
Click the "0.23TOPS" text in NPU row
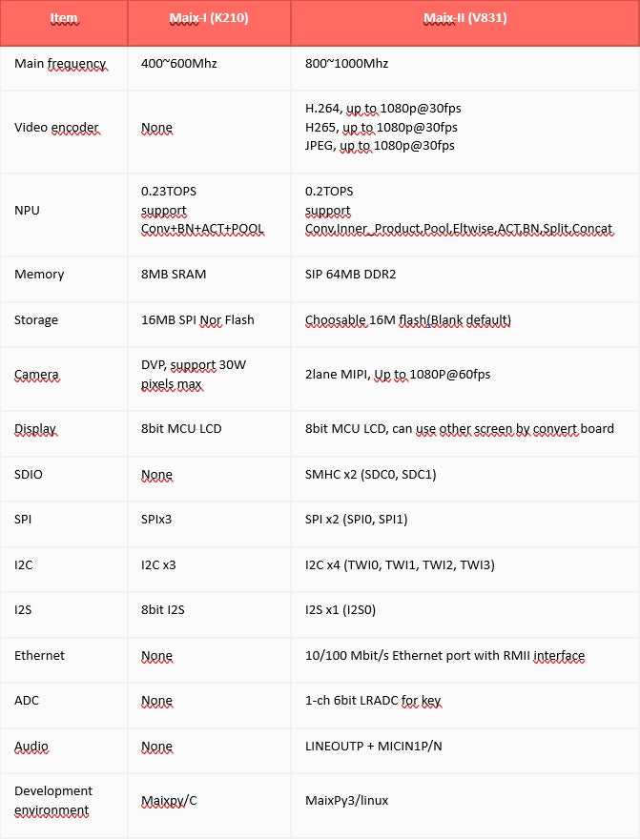coord(169,191)
